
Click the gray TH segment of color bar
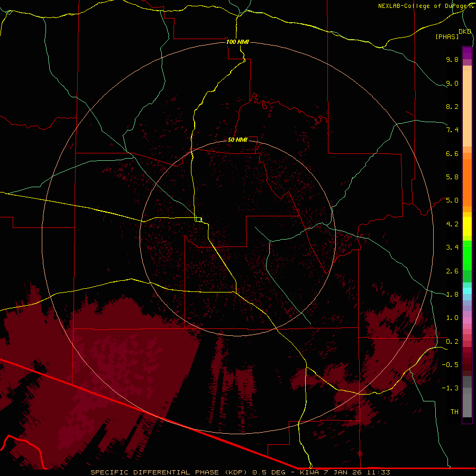(x=467, y=405)
